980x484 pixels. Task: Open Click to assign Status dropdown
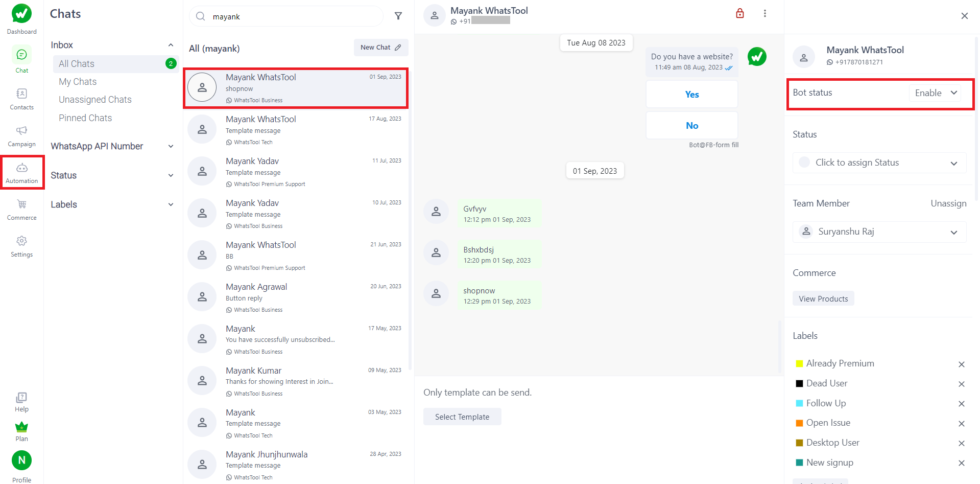coord(879,163)
